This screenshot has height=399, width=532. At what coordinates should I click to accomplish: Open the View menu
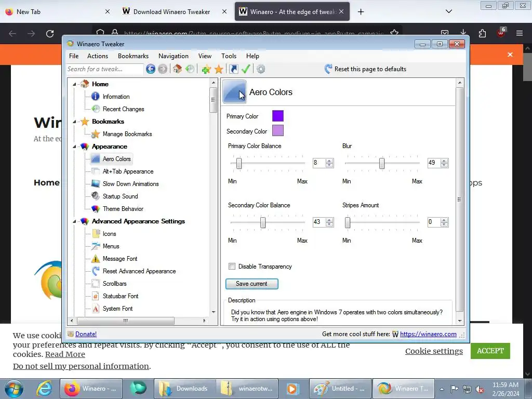click(205, 56)
